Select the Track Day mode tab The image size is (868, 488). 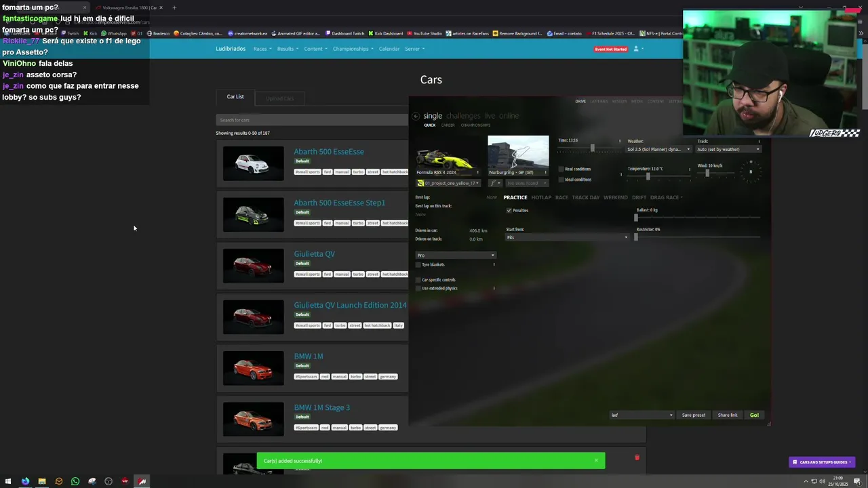pyautogui.click(x=586, y=197)
